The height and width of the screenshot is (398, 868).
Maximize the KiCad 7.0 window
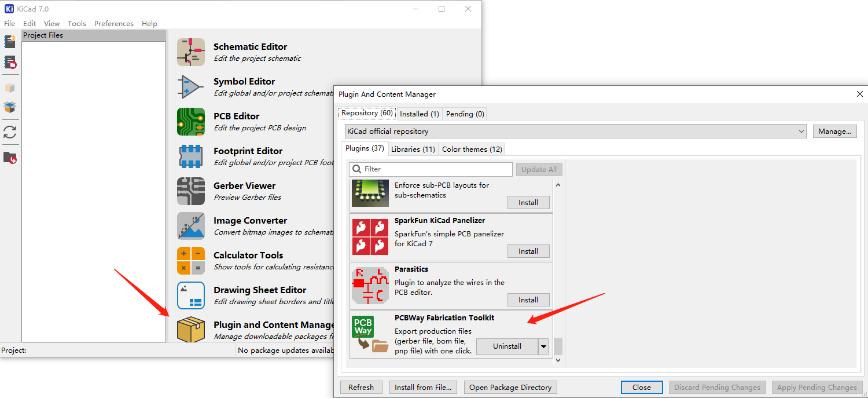click(x=442, y=9)
